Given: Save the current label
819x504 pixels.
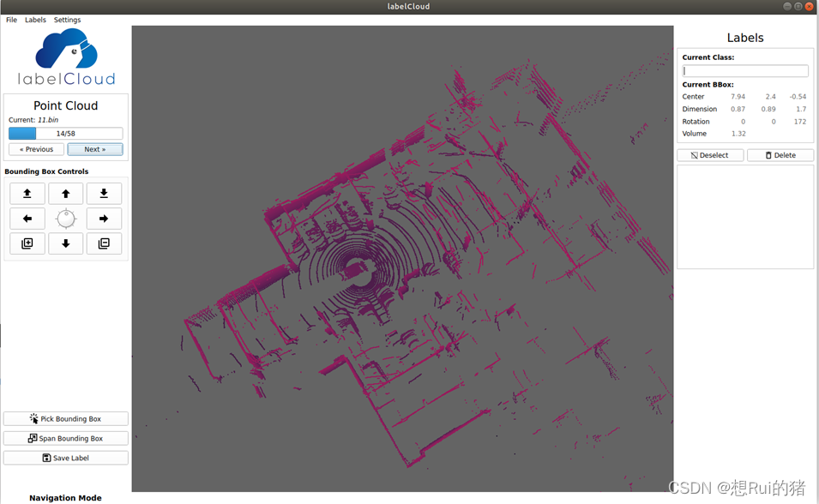Looking at the screenshot, I should (x=66, y=458).
